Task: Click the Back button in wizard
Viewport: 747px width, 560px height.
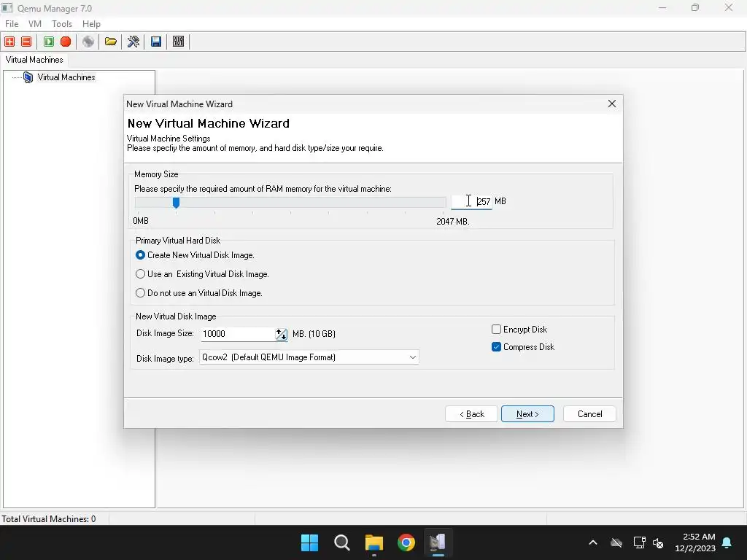Action: [472, 414]
